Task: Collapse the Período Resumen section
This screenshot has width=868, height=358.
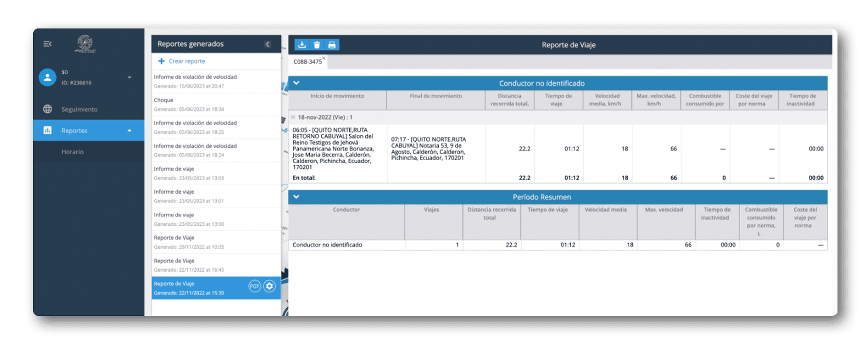Action: click(296, 197)
